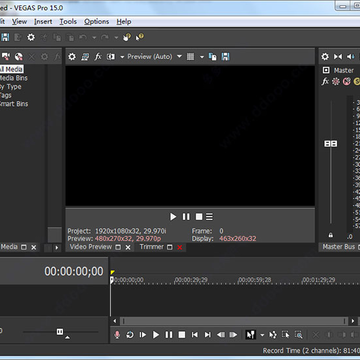Image resolution: width=360 pixels, height=360 pixels.
Task: Undock the Video Preview window
Action: [x=118, y=247]
